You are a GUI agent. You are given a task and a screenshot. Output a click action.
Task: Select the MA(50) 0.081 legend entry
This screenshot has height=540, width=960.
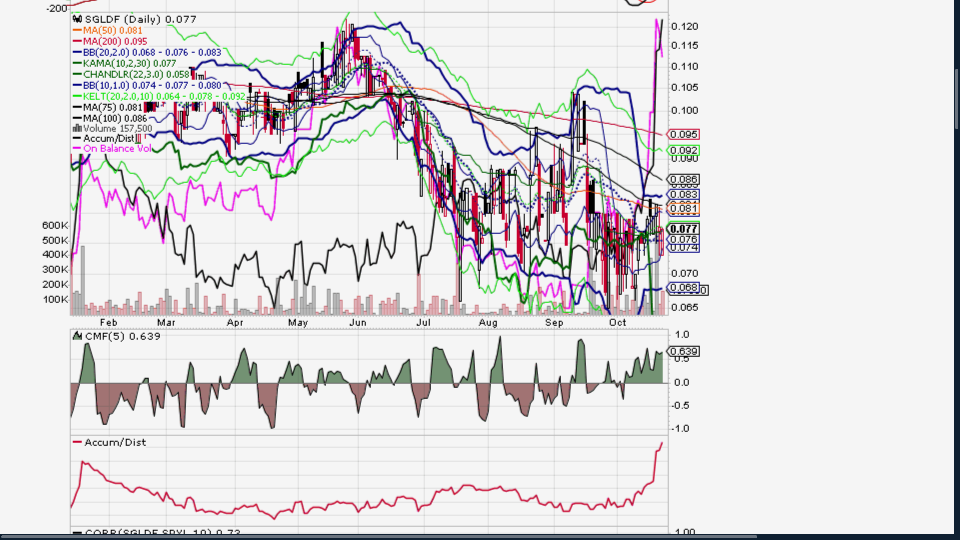coord(113,31)
